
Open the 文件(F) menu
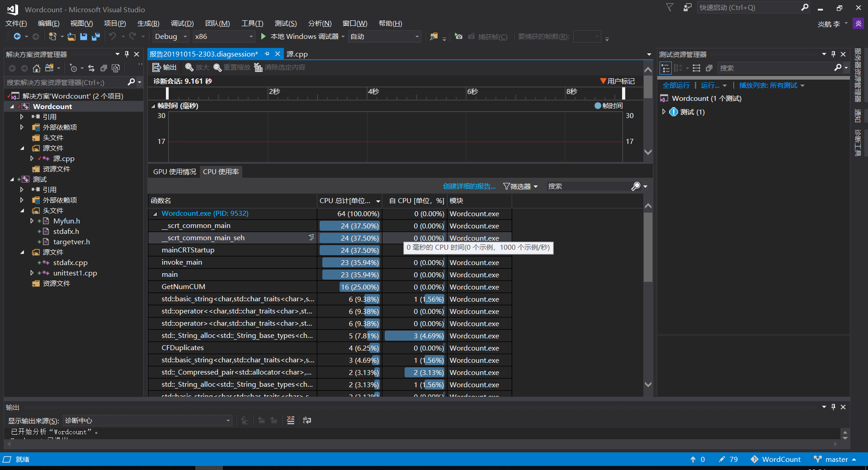click(x=16, y=24)
